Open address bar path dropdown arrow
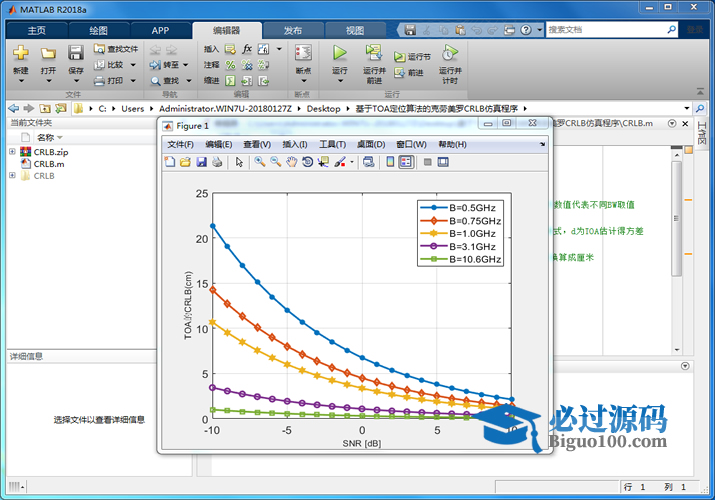715x500 pixels. tap(686, 108)
